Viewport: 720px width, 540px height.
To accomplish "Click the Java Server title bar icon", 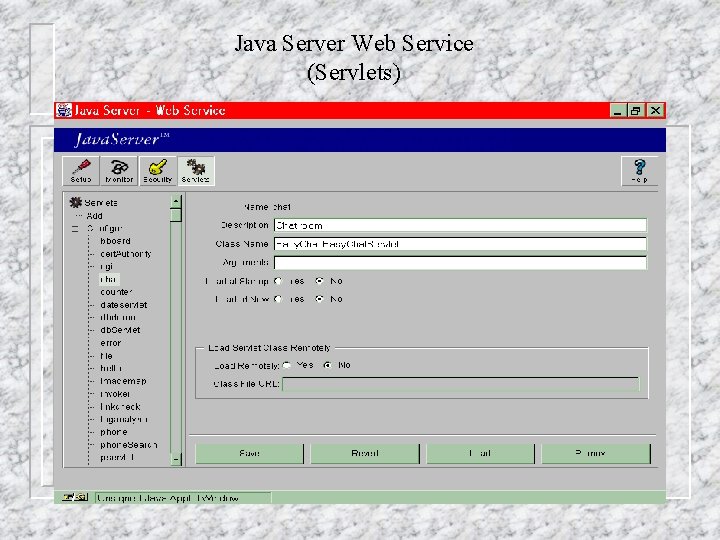I will (63, 110).
